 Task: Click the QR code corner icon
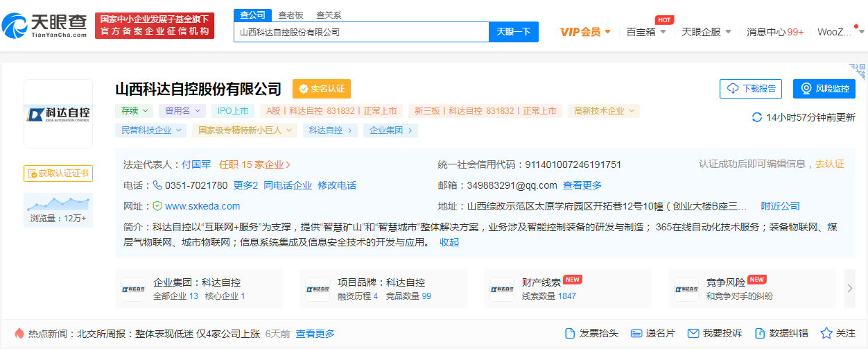pyautogui.click(x=858, y=71)
